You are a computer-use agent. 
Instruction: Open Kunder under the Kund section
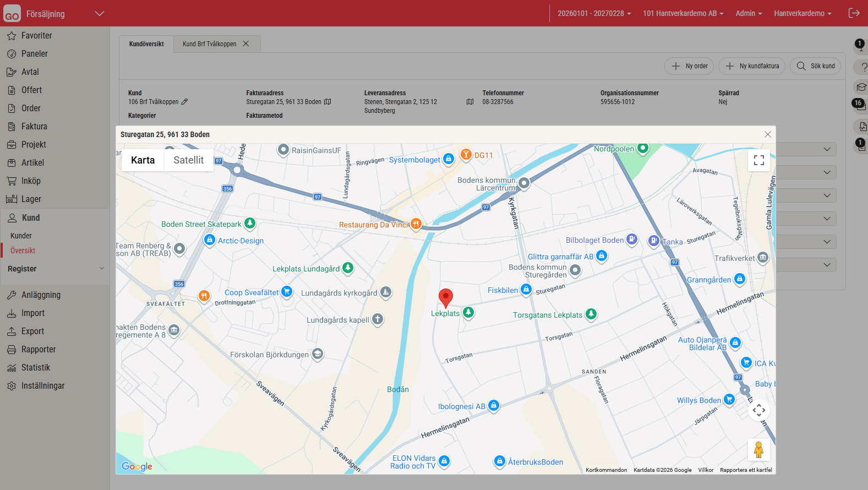click(21, 236)
